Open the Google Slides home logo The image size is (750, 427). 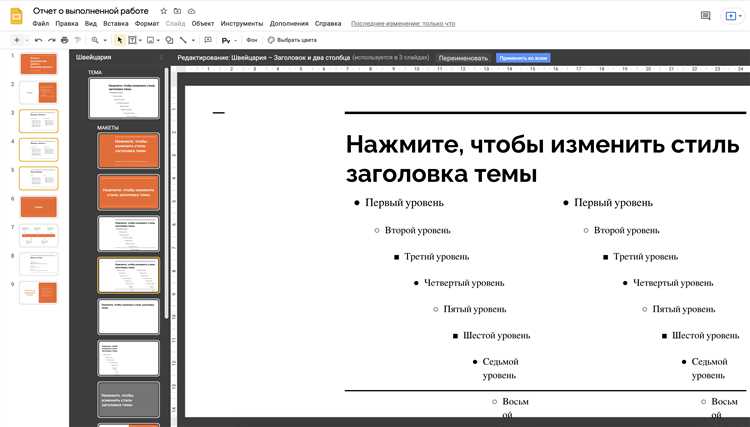[x=16, y=16]
